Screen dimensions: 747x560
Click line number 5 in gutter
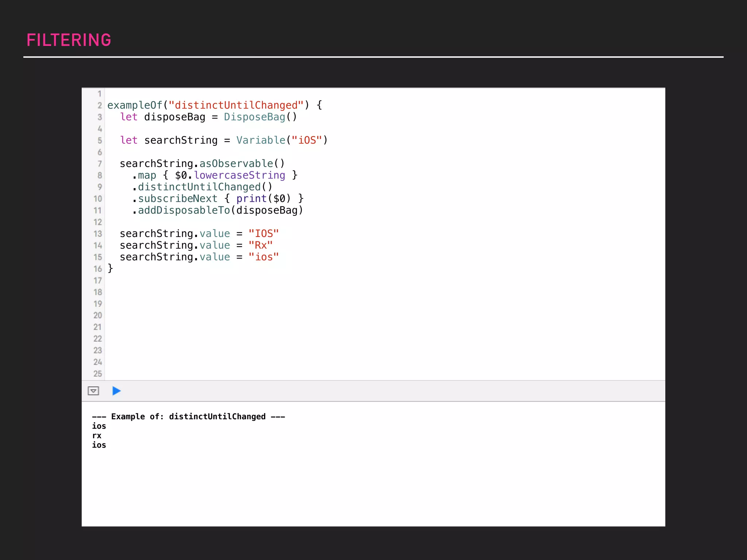[x=99, y=140]
